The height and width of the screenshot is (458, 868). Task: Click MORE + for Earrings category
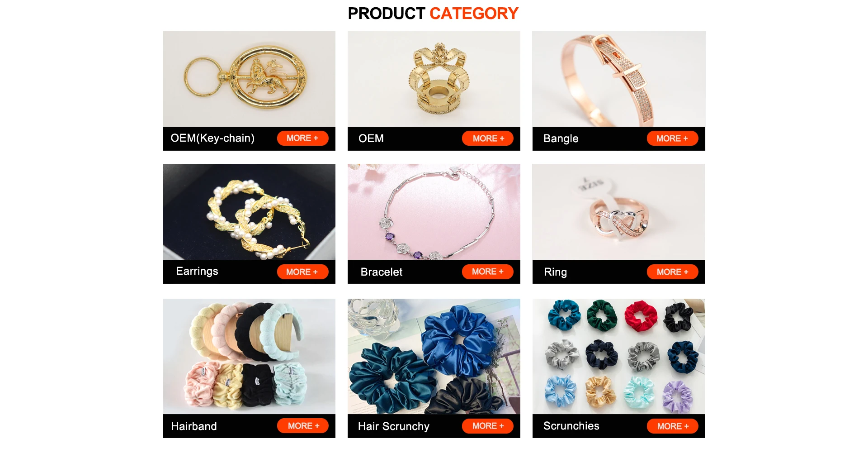pyautogui.click(x=302, y=272)
